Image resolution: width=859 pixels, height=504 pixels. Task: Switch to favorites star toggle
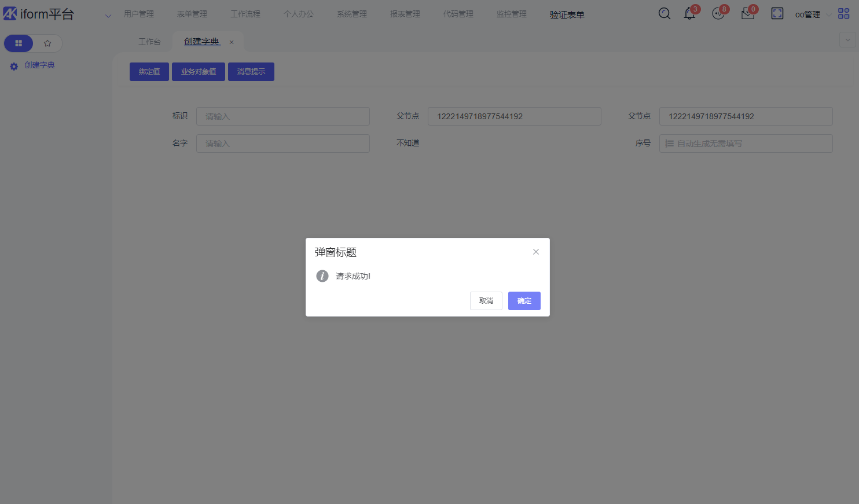(x=47, y=43)
